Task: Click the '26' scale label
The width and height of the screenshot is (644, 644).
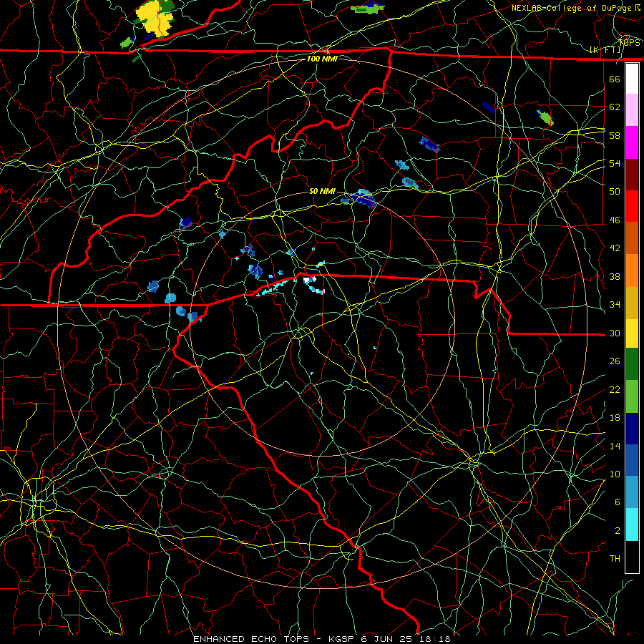Action: point(615,361)
